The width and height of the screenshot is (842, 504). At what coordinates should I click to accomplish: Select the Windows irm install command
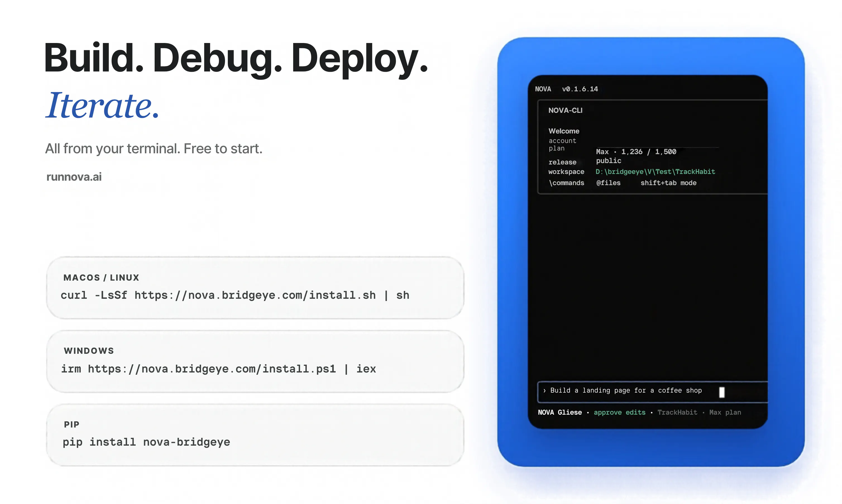coord(218,369)
